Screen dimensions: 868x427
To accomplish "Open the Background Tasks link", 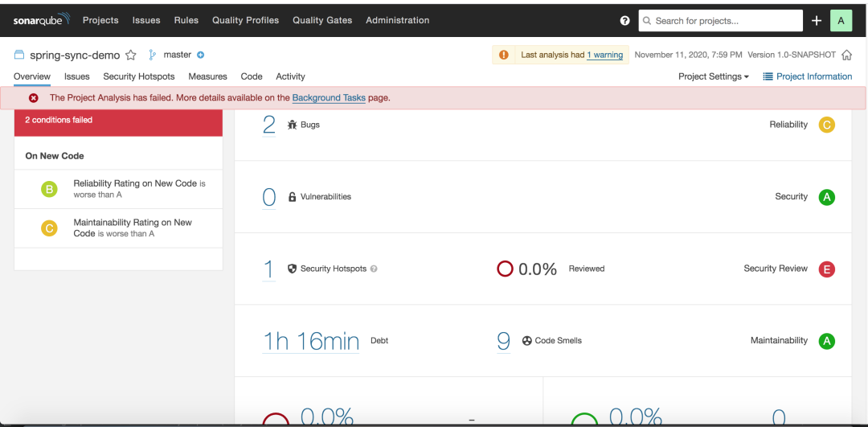I will point(329,98).
